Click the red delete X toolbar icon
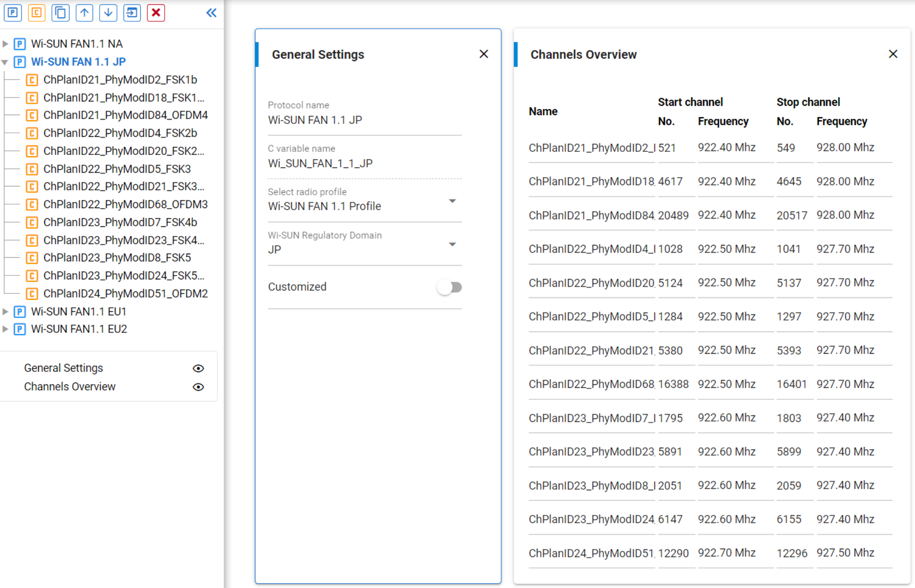 pos(156,12)
